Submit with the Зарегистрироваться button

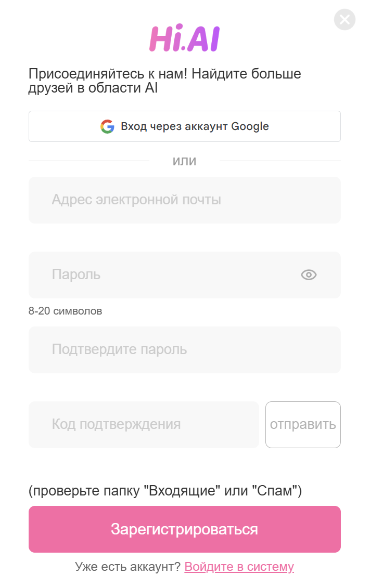point(185,529)
